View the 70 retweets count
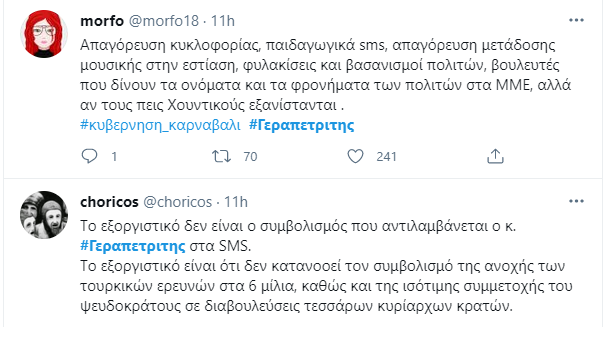 [250, 156]
